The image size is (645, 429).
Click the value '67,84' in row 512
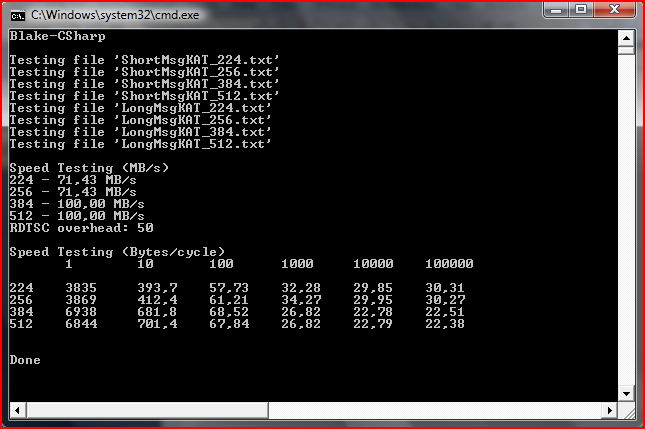click(229, 324)
